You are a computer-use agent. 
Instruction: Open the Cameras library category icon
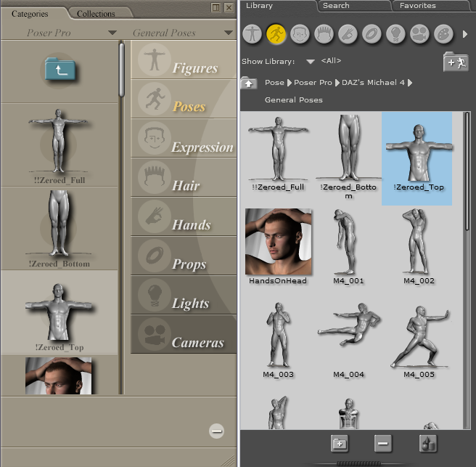419,33
